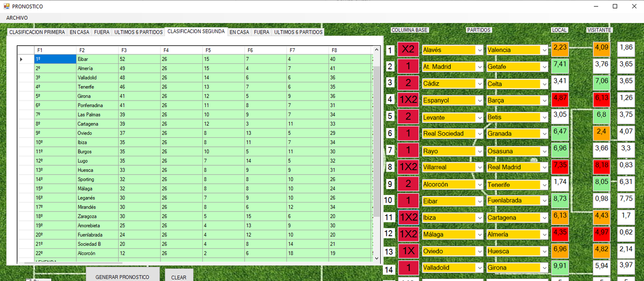
Task: Select the F2 column header
Action: 98,50
